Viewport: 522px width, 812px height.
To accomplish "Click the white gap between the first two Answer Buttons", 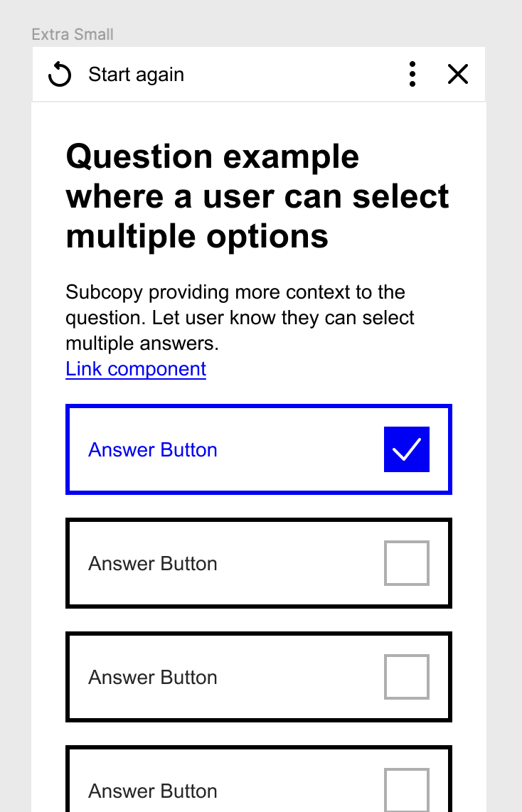I will point(259,506).
